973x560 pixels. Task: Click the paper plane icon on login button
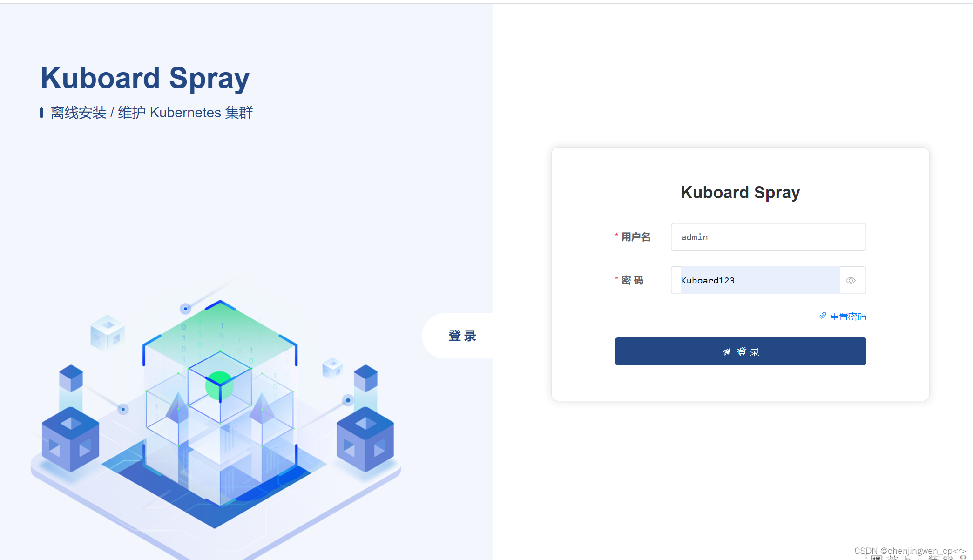click(726, 352)
